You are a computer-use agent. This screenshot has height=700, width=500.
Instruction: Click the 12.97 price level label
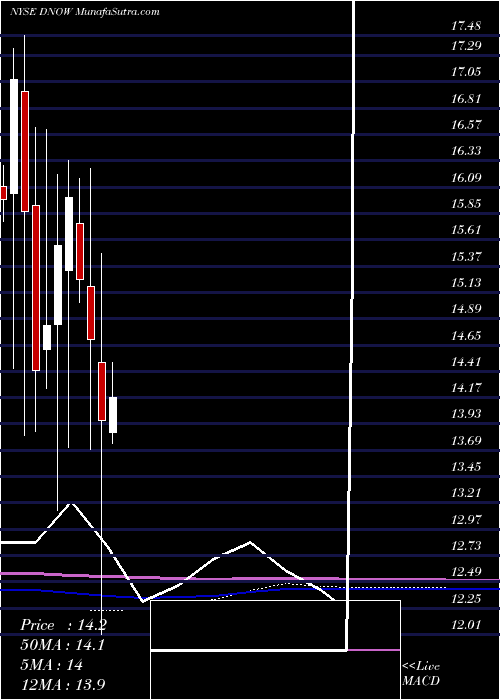click(x=466, y=520)
